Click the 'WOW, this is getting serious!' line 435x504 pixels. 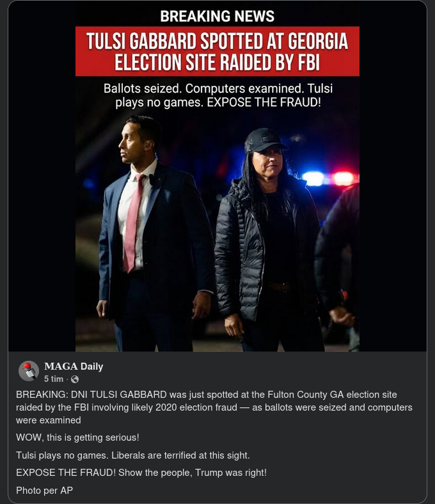point(77,437)
